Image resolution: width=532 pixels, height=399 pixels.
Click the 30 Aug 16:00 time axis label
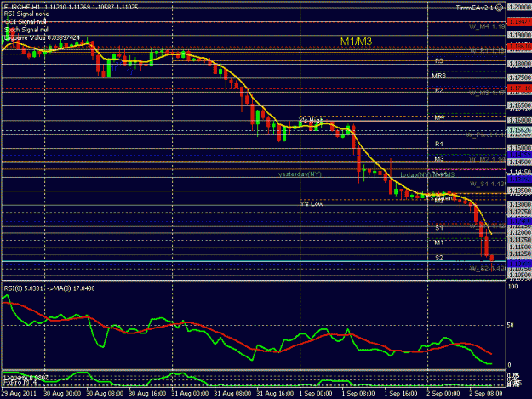click(147, 394)
